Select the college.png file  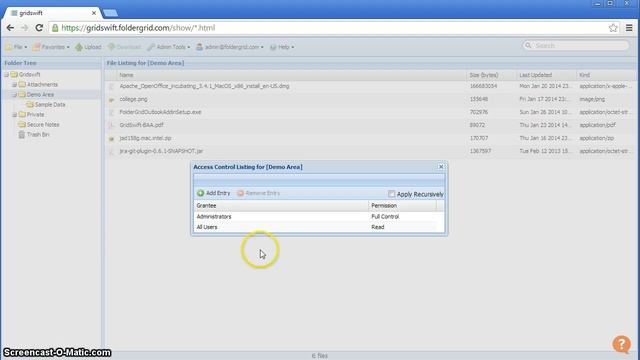(x=133, y=99)
